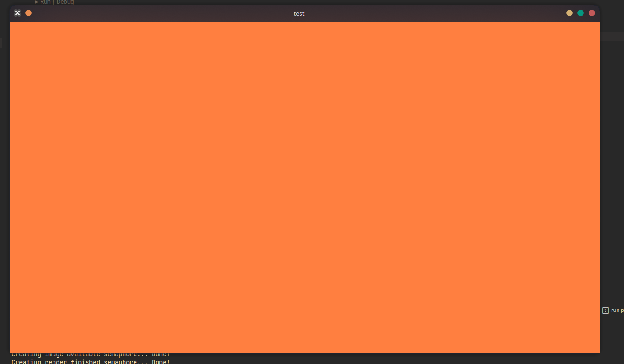Click the green window control dot

pyautogui.click(x=581, y=13)
